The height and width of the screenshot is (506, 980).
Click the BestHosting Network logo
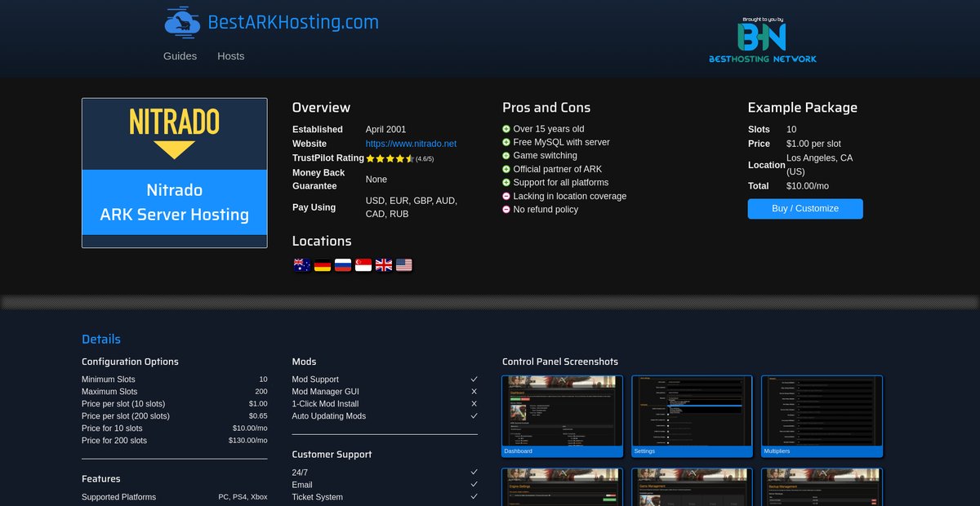pos(763,40)
